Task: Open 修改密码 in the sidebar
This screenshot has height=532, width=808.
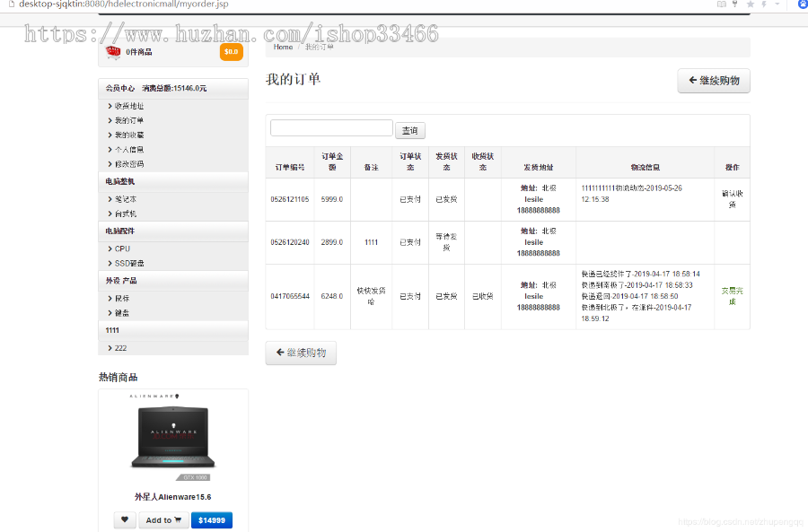Action: point(128,164)
